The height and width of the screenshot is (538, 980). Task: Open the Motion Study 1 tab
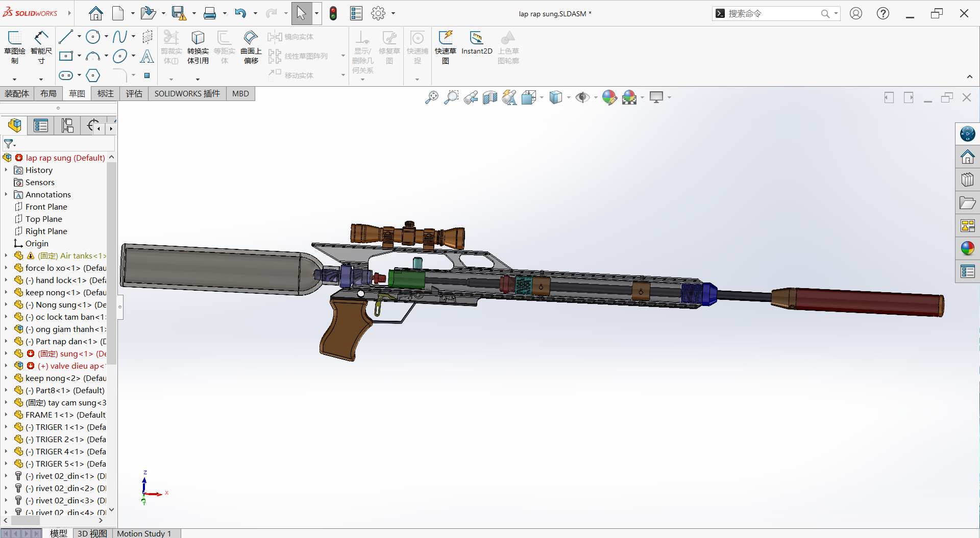tap(144, 533)
